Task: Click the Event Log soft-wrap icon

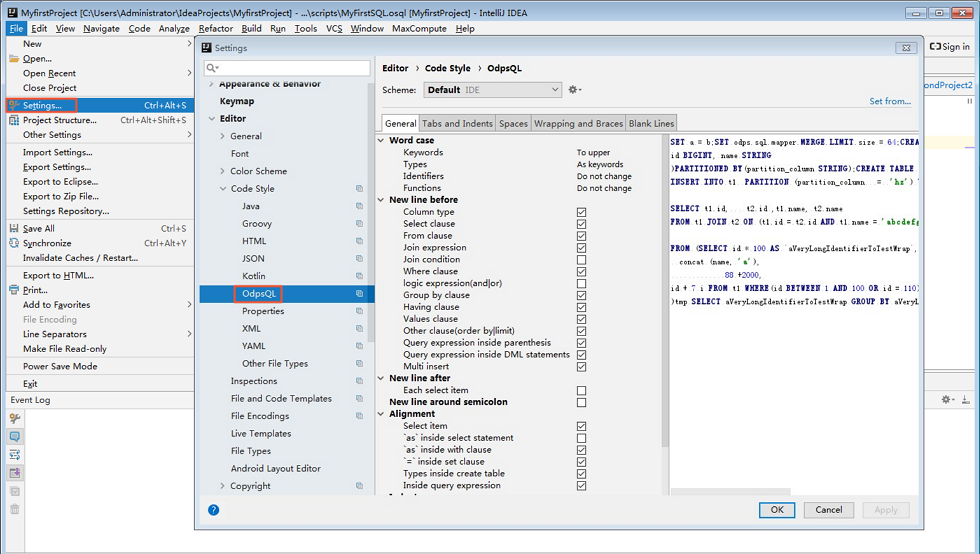Action: pyautogui.click(x=15, y=455)
